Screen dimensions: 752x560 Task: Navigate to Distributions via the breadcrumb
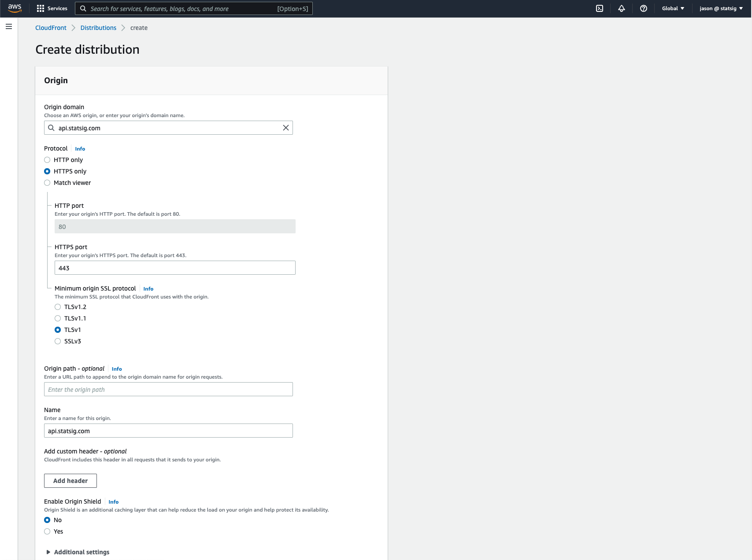tap(98, 27)
